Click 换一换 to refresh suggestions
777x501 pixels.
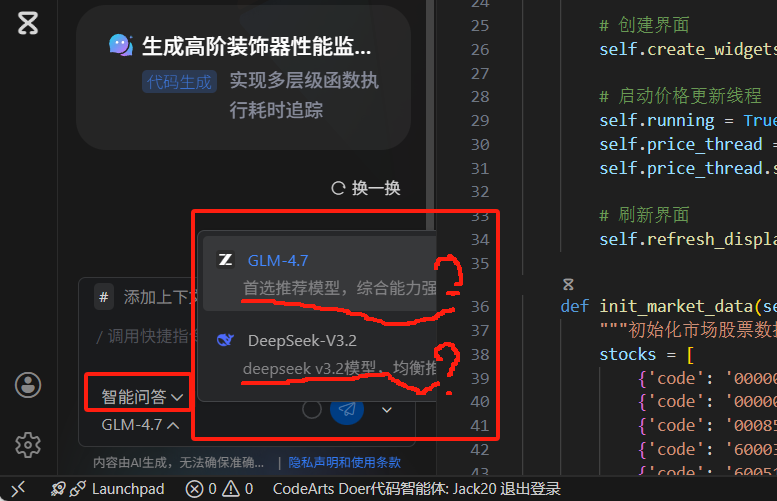[366, 188]
